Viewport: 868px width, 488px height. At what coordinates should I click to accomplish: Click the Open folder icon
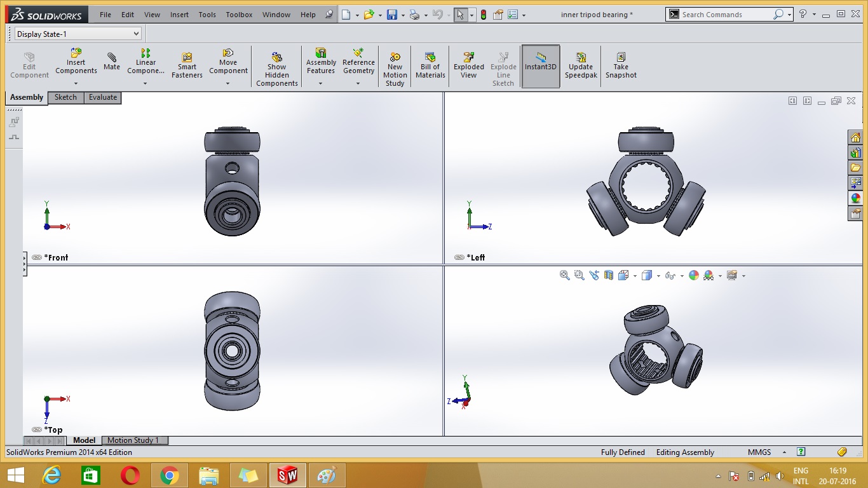pyautogui.click(x=369, y=15)
